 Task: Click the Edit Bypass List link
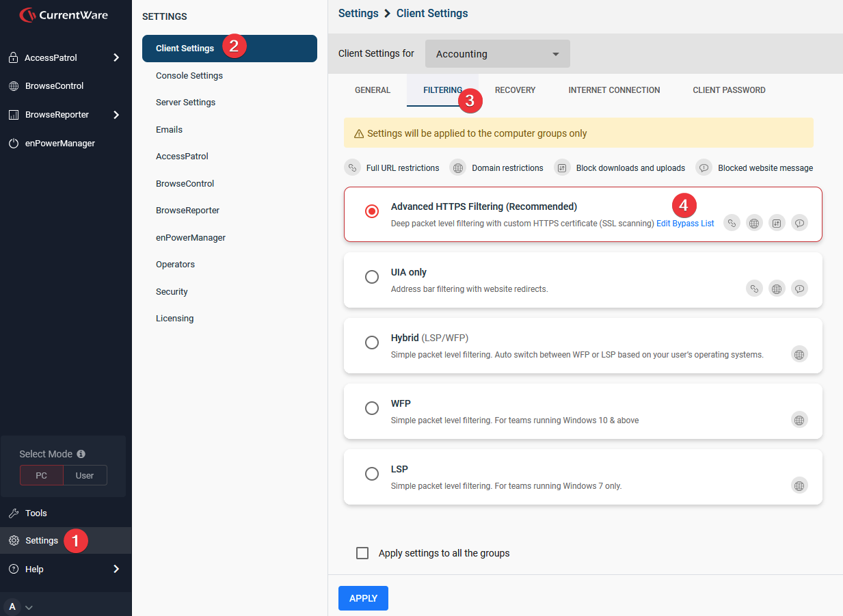coord(685,224)
